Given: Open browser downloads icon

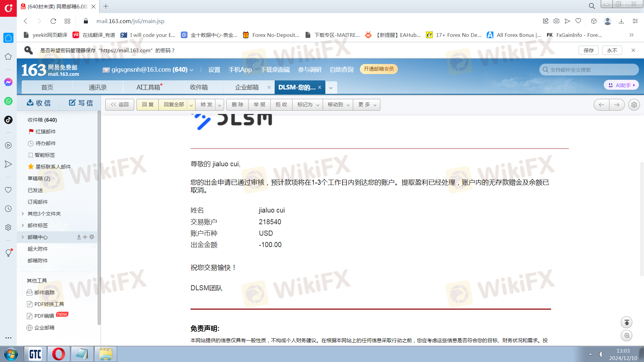Looking at the screenshot, I should pyautogui.click(x=621, y=21).
